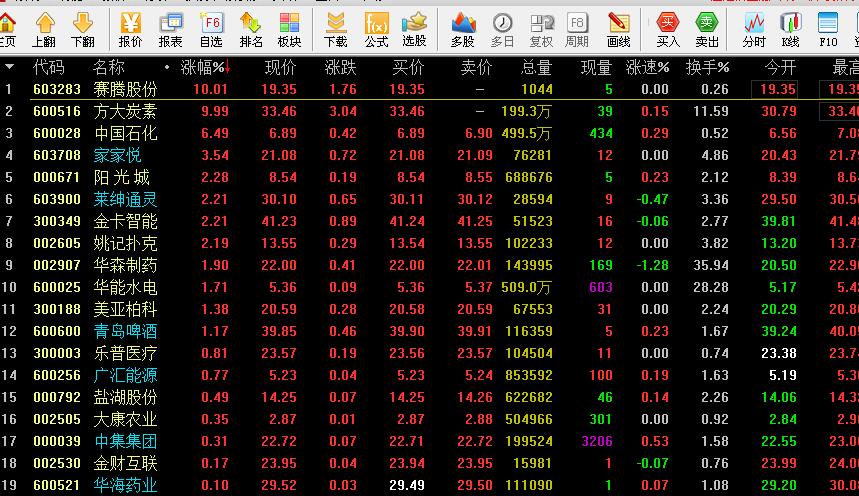
Task: Sort by the 名称 column header
Action: point(108,67)
